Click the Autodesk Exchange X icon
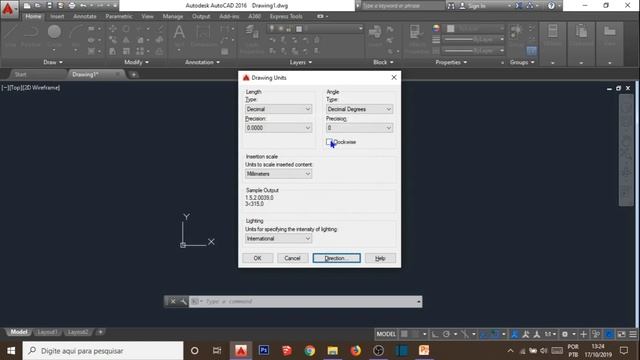640x360 pixels. pos(519,6)
